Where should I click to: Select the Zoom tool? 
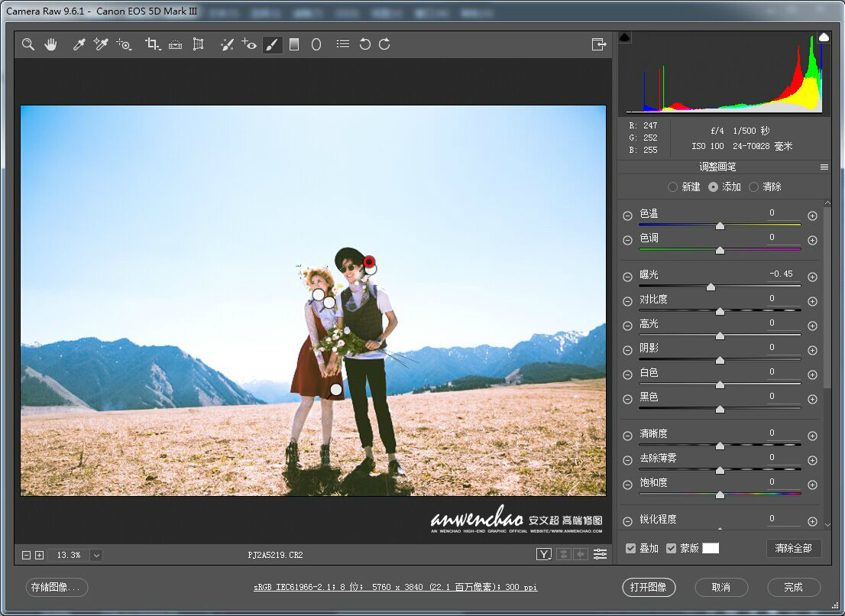click(x=28, y=45)
